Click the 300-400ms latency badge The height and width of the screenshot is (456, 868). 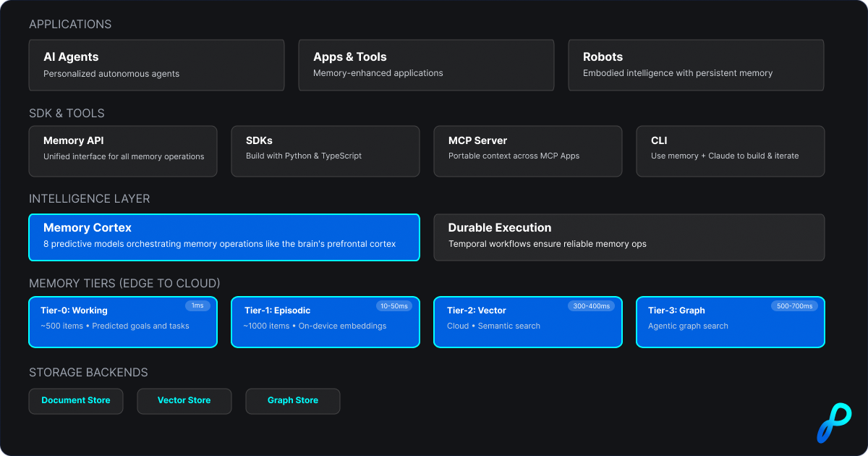tap(591, 306)
